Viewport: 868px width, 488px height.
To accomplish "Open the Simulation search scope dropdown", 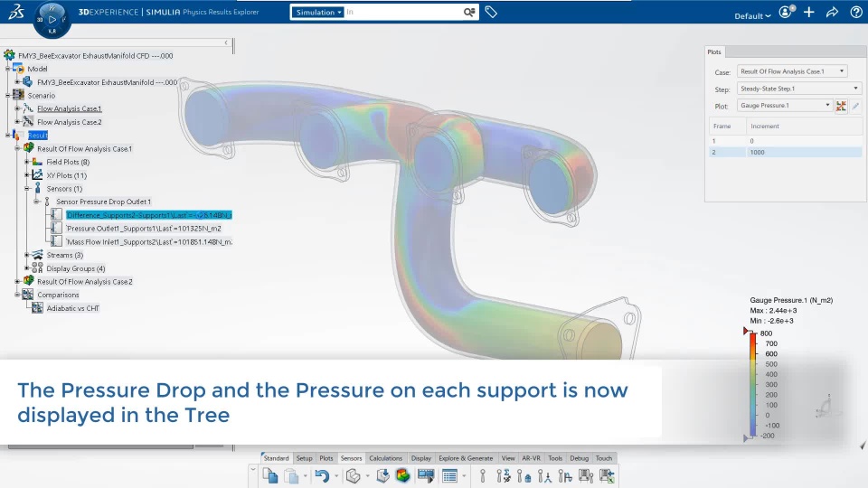I will pyautogui.click(x=318, y=12).
